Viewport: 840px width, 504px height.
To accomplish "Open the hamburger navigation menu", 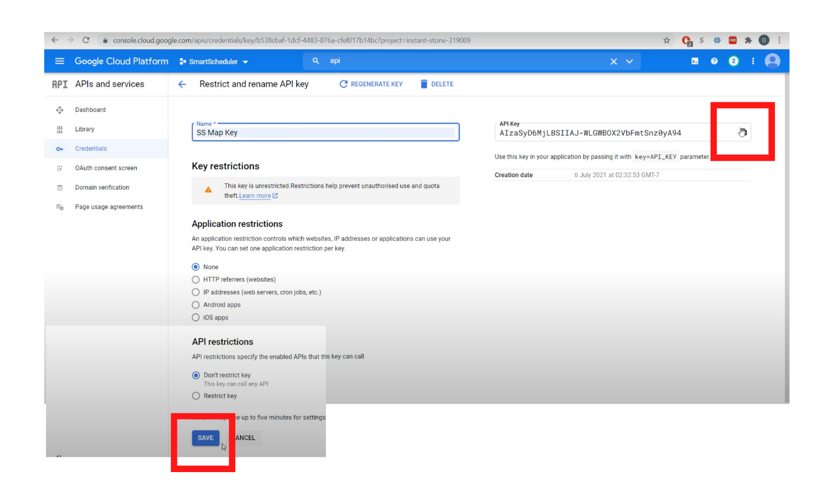I will pos(59,61).
